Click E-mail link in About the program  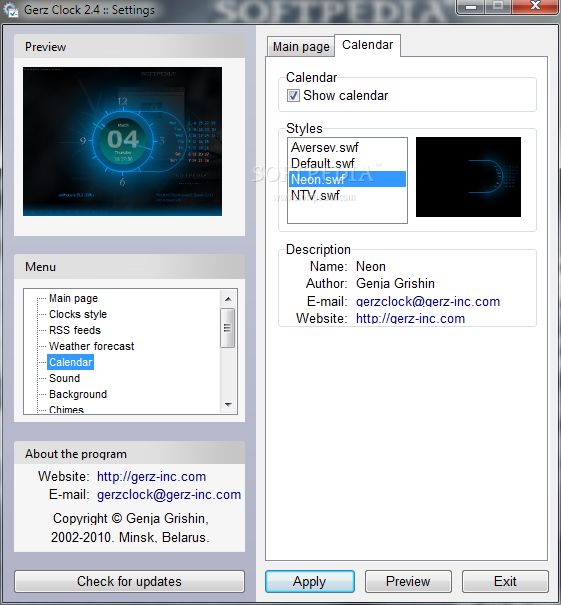point(169,494)
